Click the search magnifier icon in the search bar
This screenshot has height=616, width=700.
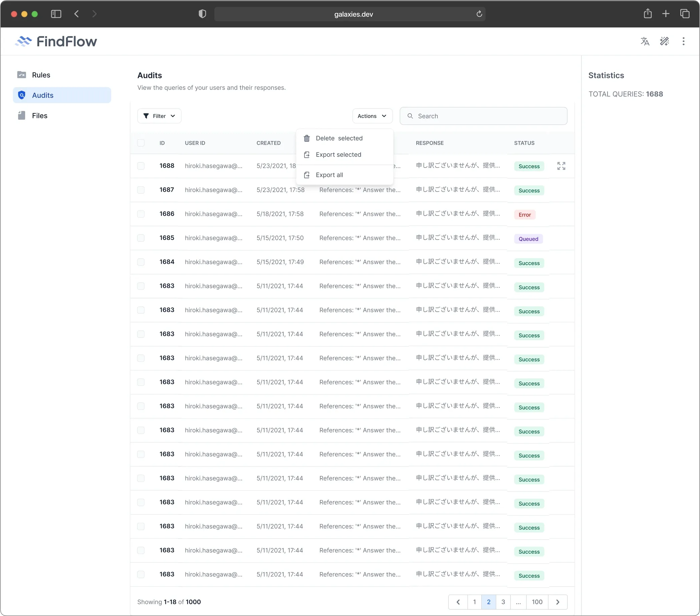[410, 116]
